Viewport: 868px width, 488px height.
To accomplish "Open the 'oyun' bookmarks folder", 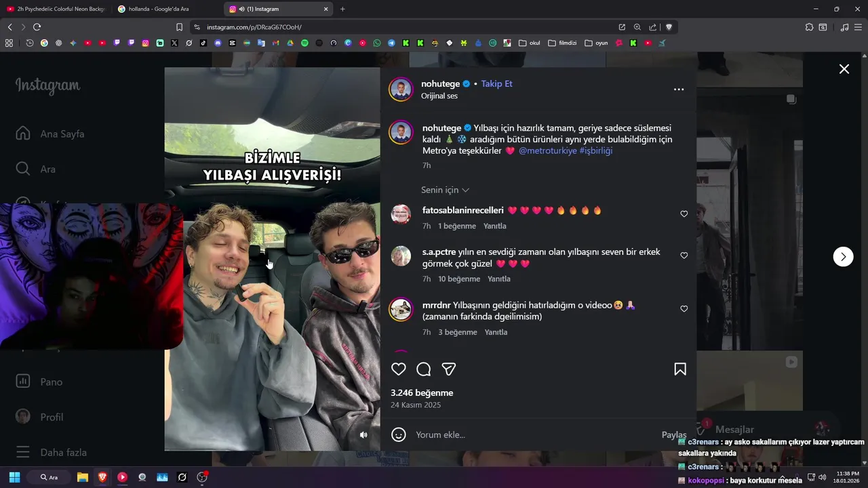I will 596,43.
